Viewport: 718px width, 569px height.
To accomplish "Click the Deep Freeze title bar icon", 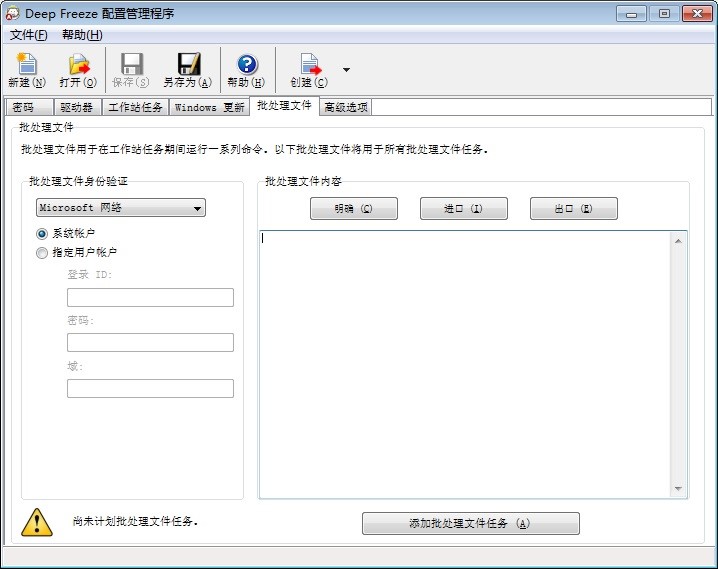I will coord(12,13).
